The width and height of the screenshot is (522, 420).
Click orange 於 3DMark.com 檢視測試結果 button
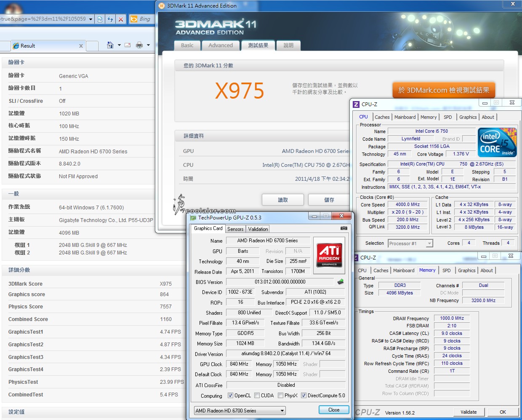coord(444,90)
